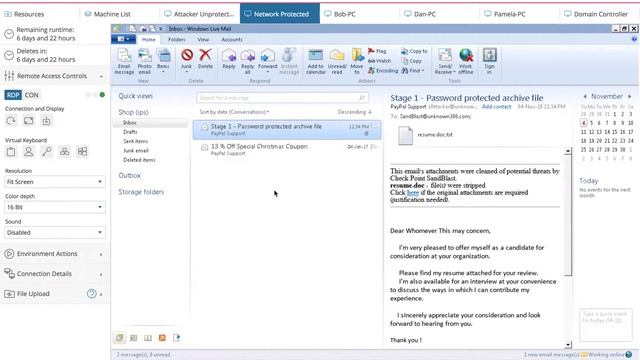
Task: Switch to the Pamela-PC tab
Action: click(509, 14)
